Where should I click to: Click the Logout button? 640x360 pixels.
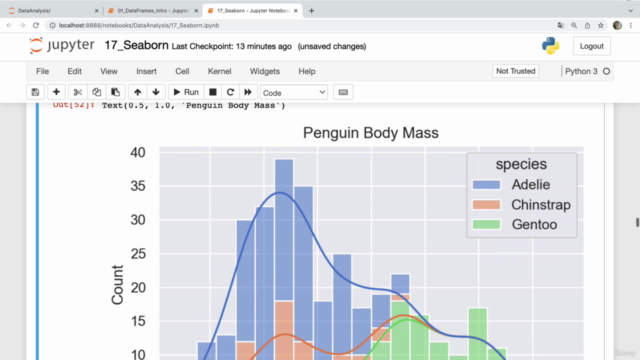coord(591,46)
